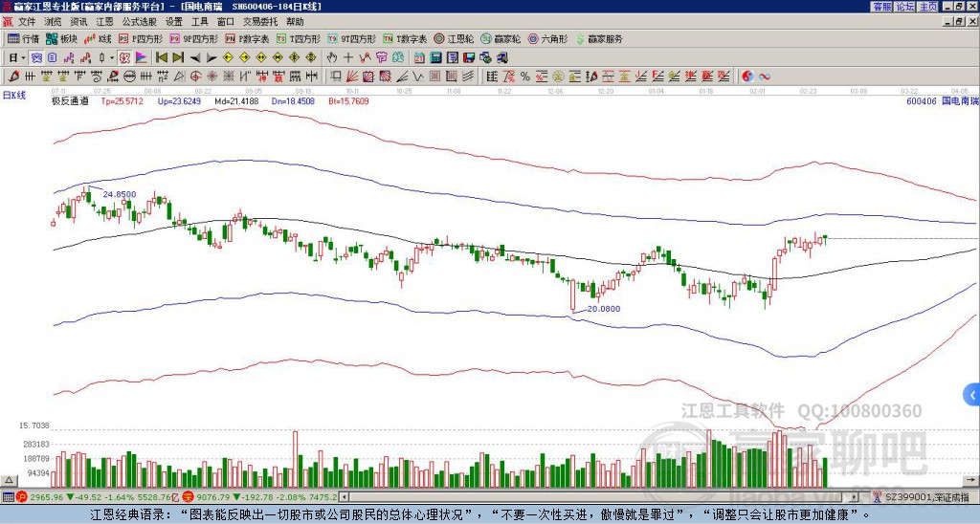
Task: Click the floppy disk save icon
Action: (x=469, y=57)
